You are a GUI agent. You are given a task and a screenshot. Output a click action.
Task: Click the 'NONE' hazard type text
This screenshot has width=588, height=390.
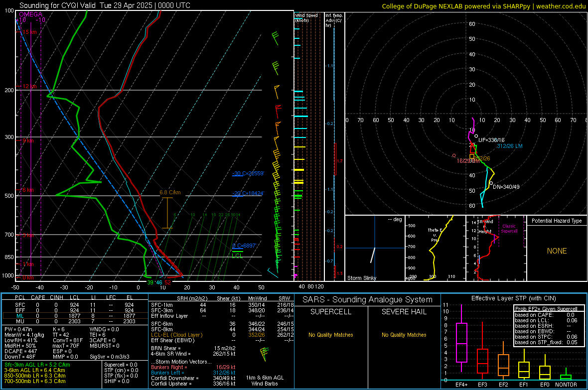[557, 251]
